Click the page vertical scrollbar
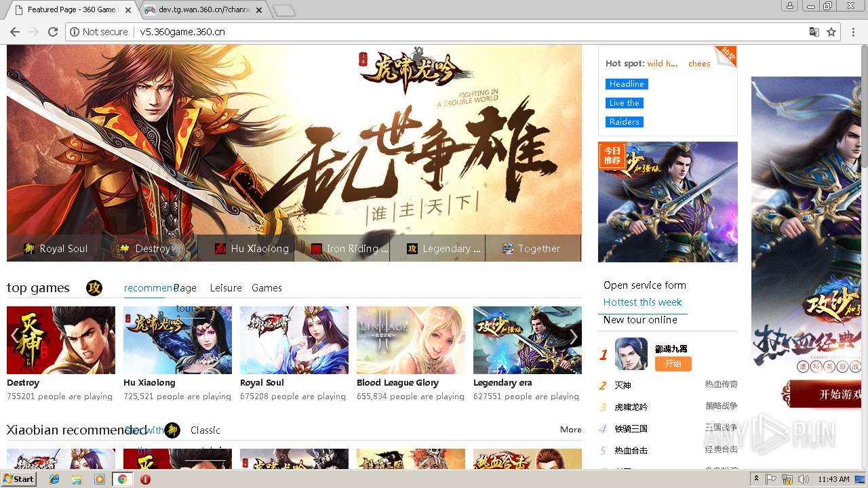The height and width of the screenshot is (488, 868). pos(864,256)
